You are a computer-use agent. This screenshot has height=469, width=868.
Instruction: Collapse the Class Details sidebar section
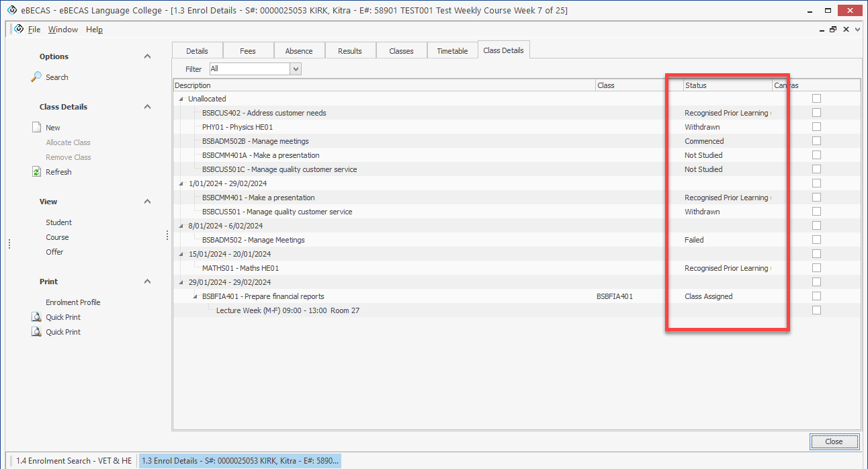coord(148,107)
